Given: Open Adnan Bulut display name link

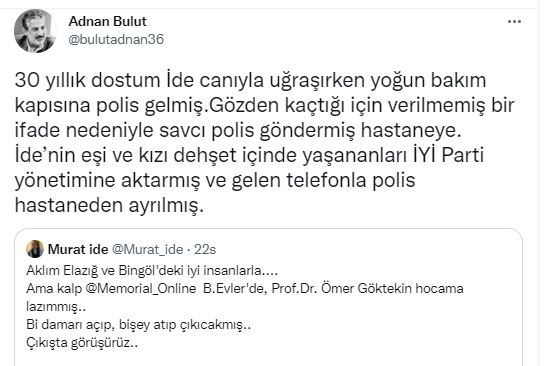Looking at the screenshot, I should point(108,21).
